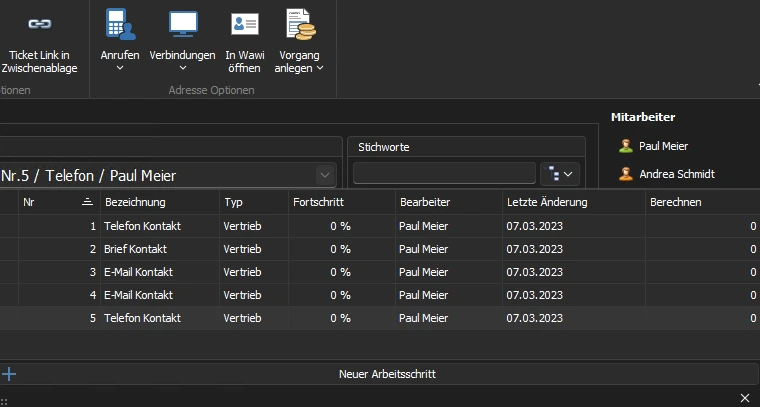The image size is (760, 407).
Task: Click the Adresse Optionen group label
Action: click(211, 90)
